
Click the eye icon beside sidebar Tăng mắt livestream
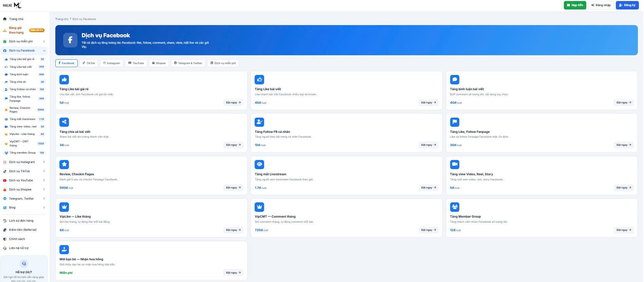pos(6,119)
